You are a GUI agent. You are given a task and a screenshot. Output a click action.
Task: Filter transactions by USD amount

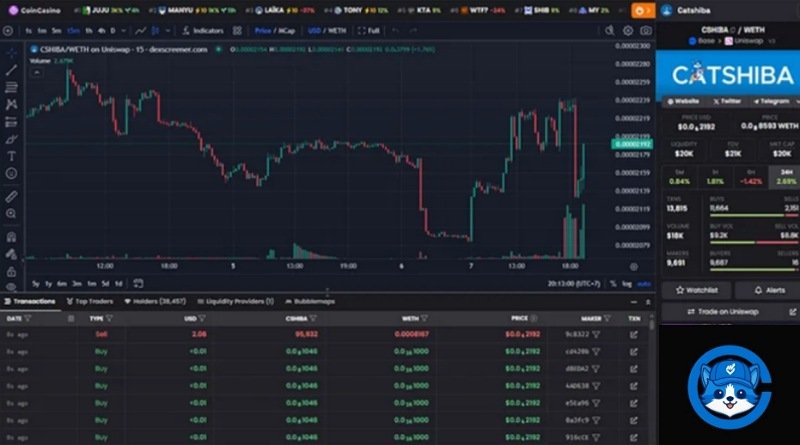pyautogui.click(x=202, y=318)
